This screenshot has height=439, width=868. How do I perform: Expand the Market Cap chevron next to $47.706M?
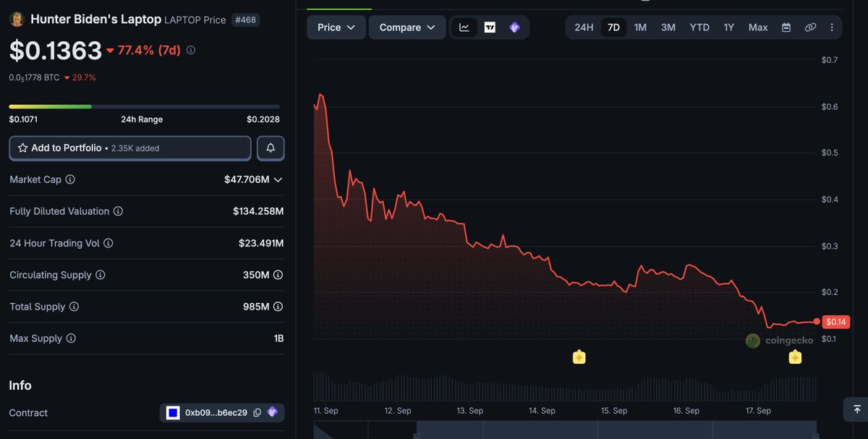(278, 179)
